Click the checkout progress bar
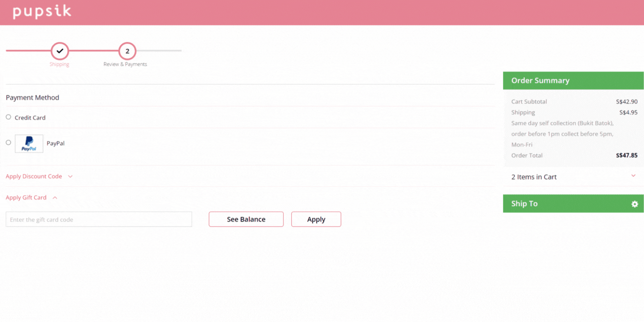 92,51
